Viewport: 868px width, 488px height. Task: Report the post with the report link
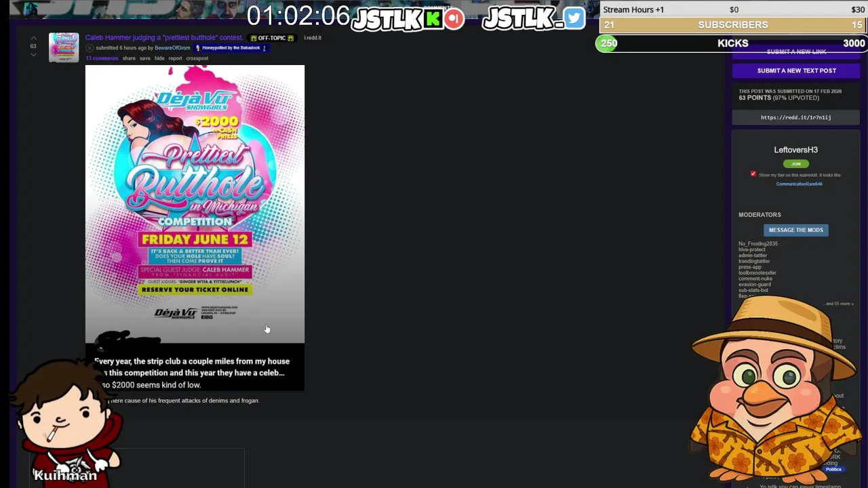(175, 58)
